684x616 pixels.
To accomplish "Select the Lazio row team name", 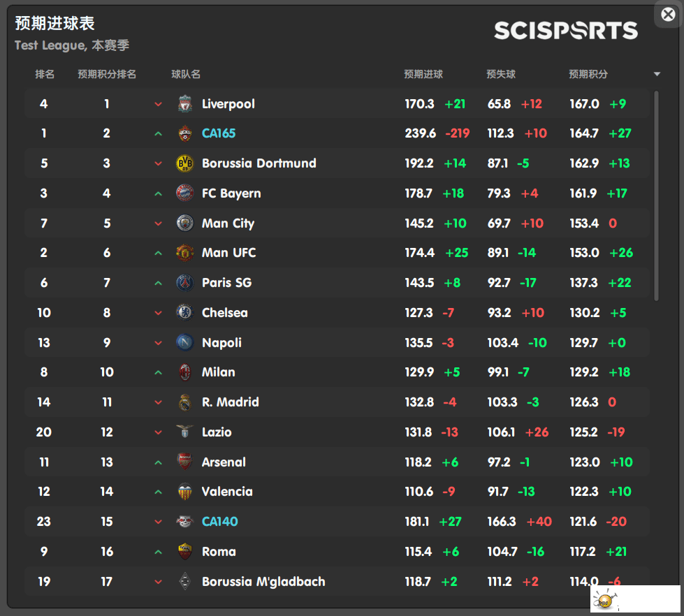I will pos(217,432).
